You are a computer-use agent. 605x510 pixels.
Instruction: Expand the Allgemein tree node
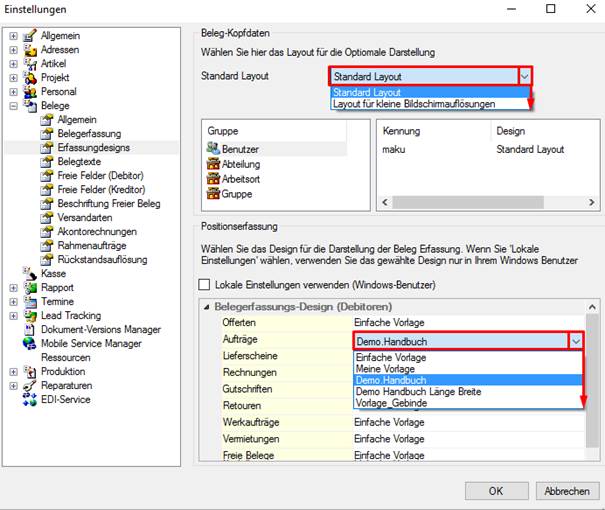click(x=14, y=36)
